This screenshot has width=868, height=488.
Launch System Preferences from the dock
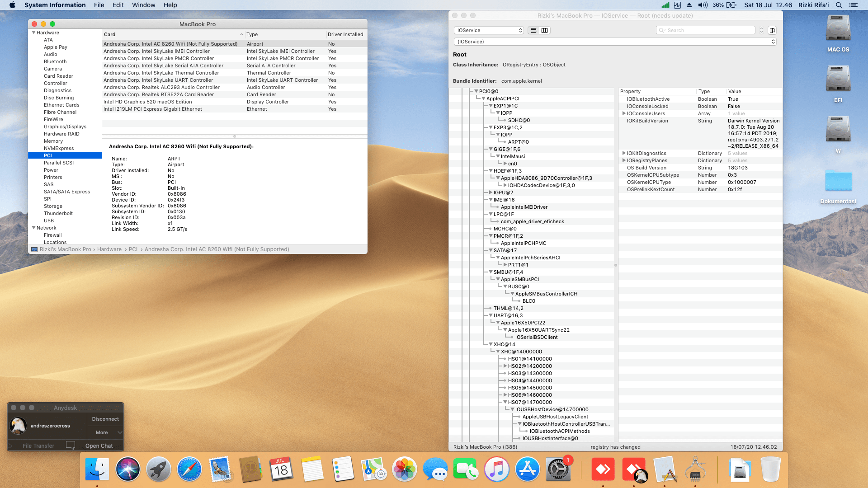558,469
